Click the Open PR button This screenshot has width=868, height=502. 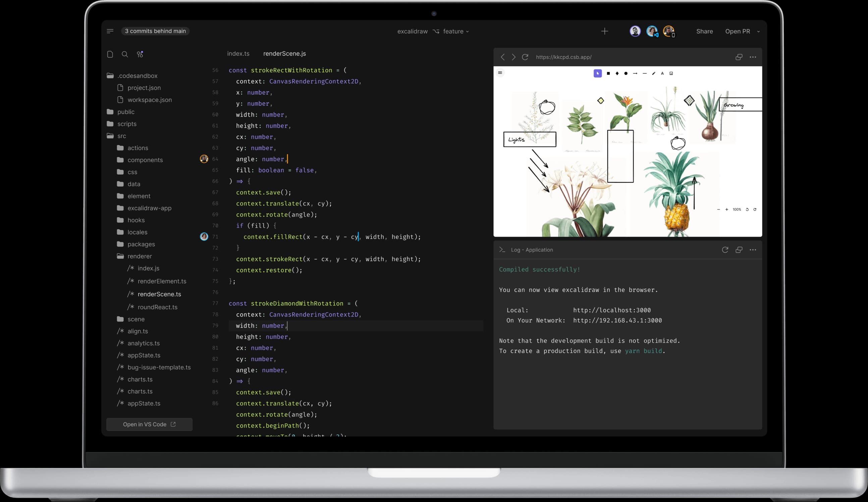tap(738, 31)
